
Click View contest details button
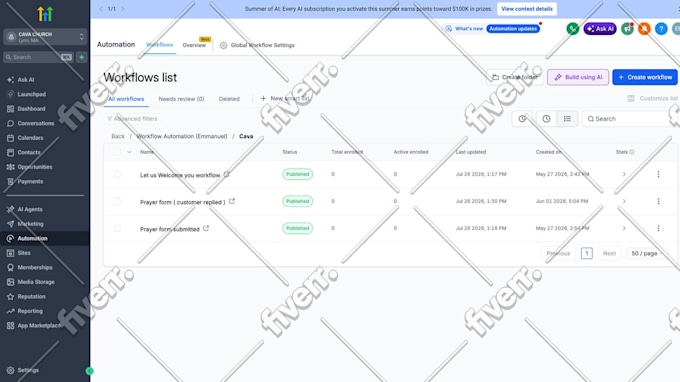526,9
